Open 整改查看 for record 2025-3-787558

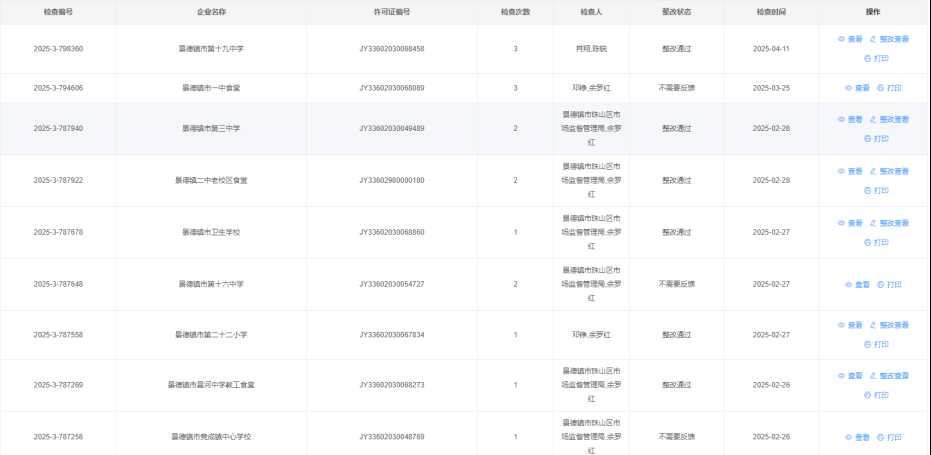(x=890, y=325)
